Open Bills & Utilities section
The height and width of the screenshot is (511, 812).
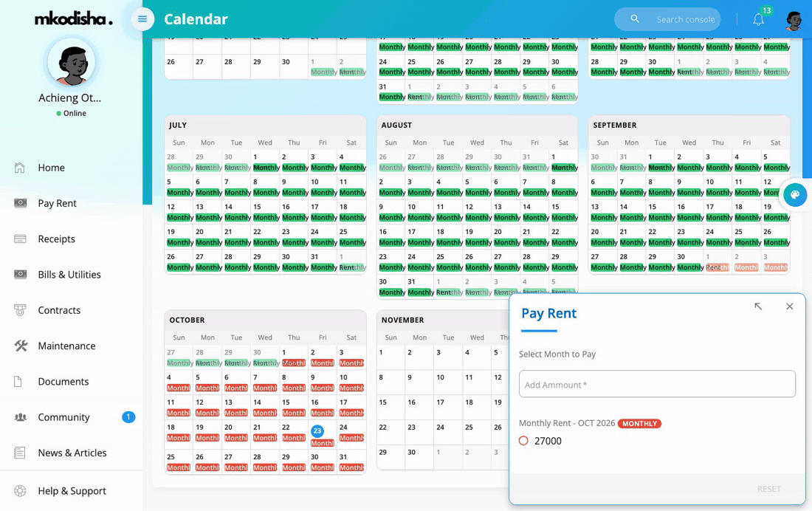(x=69, y=275)
